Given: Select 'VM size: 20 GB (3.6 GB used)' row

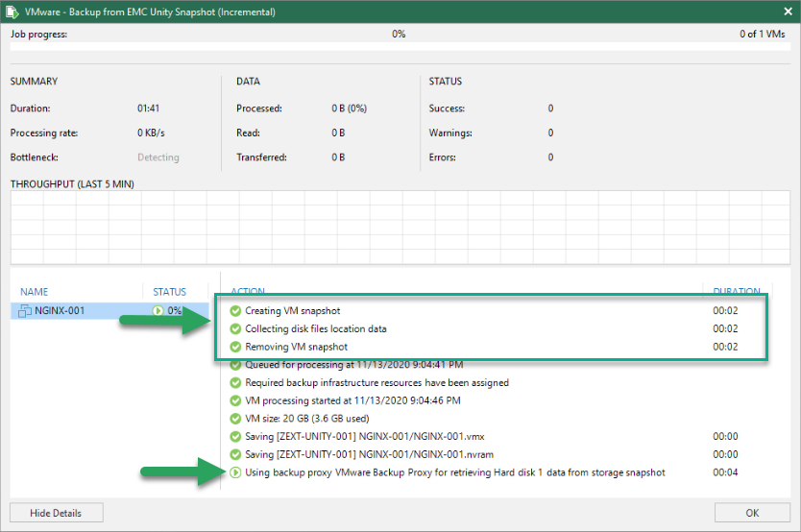Looking at the screenshot, I should pyautogui.click(x=500, y=419).
